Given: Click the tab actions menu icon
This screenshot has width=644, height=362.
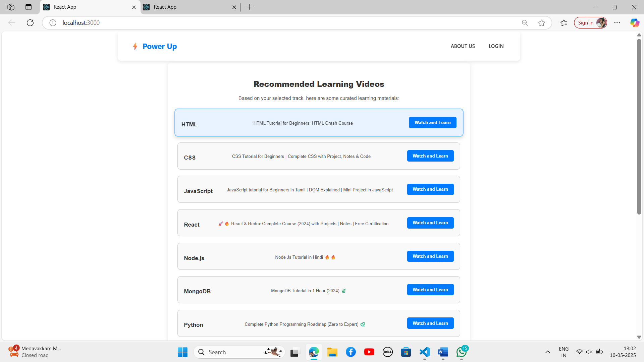Looking at the screenshot, I should coord(29,7).
